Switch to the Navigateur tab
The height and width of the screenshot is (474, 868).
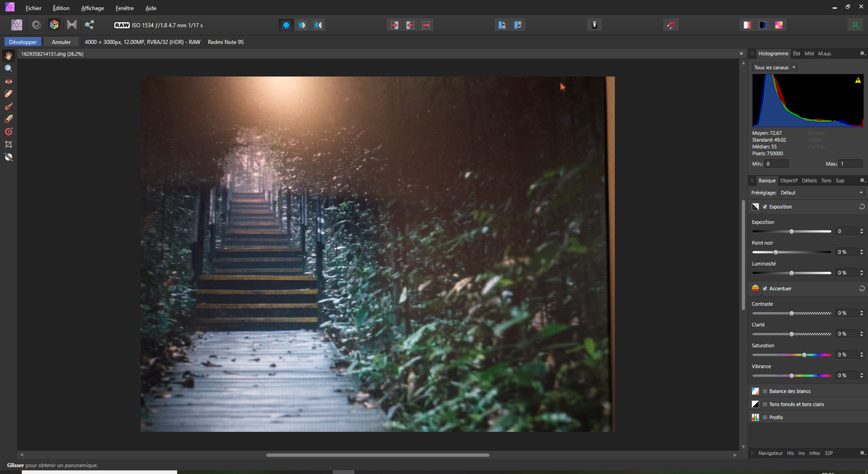click(770, 453)
